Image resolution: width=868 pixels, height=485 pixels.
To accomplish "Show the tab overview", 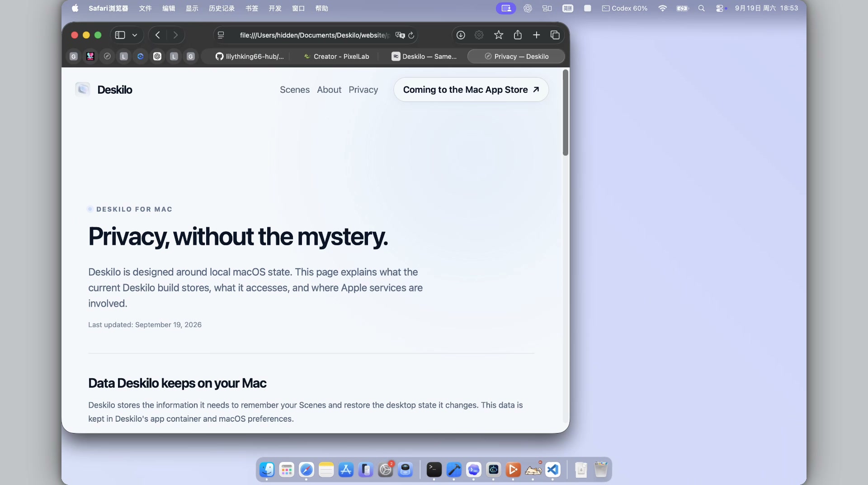I will (555, 35).
